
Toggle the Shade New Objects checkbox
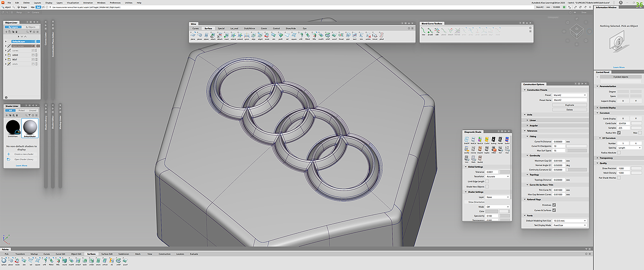[x=487, y=187]
